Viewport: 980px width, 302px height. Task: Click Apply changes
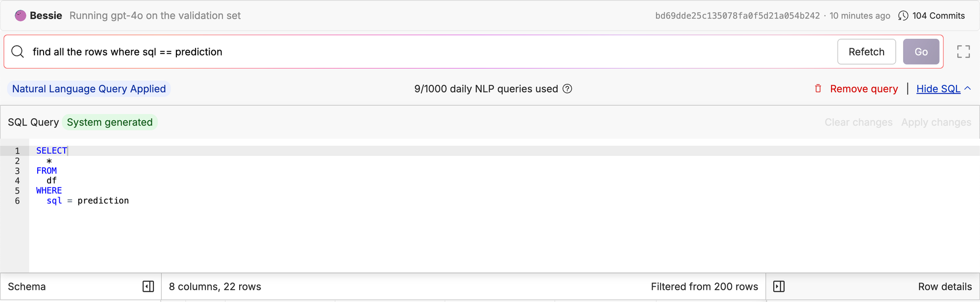936,122
